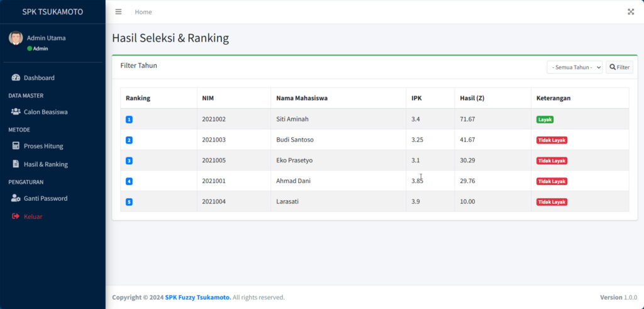The height and width of the screenshot is (309, 644).
Task: Open the Calon Beasiswa menu item
Action: click(45, 112)
